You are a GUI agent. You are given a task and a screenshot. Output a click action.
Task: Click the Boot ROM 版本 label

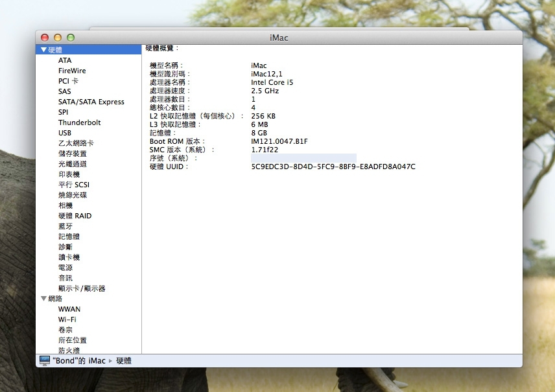pyautogui.click(x=178, y=141)
